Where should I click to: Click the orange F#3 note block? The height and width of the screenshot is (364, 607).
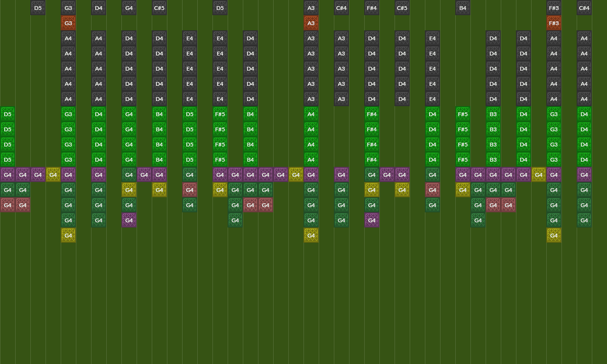[554, 23]
